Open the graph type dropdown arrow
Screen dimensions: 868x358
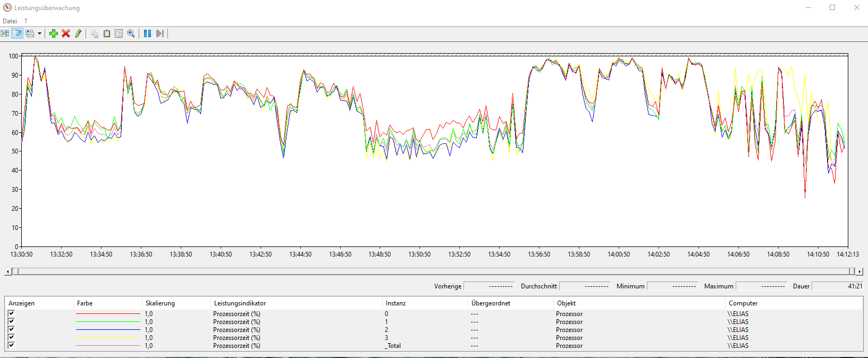(39, 33)
